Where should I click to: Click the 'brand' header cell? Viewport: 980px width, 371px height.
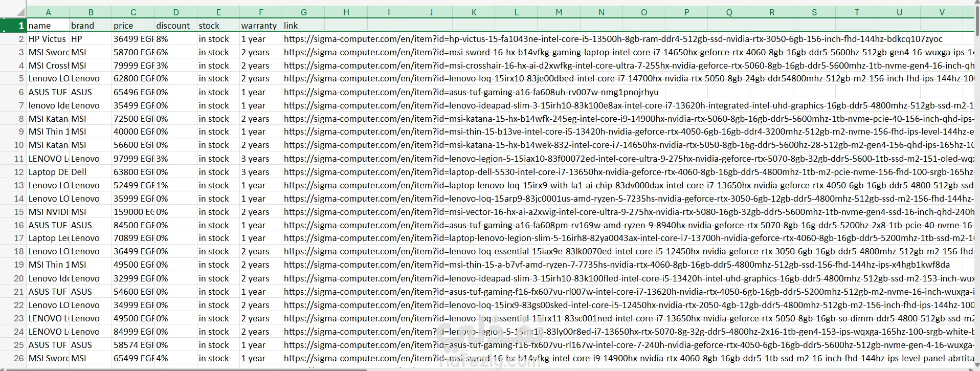pos(91,26)
